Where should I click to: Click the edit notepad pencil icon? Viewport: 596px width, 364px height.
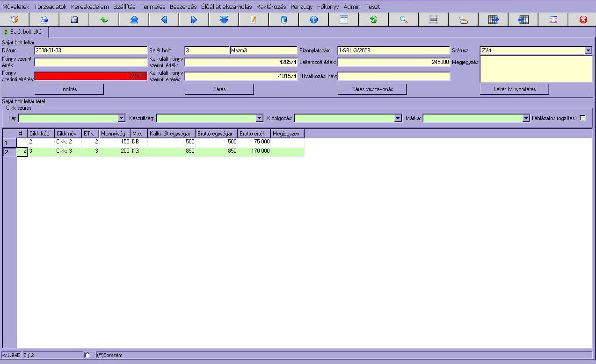tap(254, 20)
